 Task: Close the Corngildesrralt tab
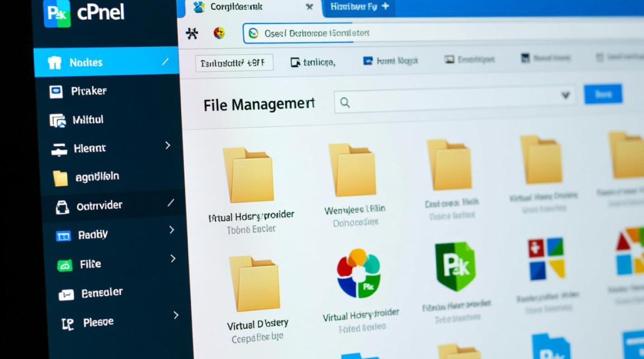pyautogui.click(x=310, y=7)
